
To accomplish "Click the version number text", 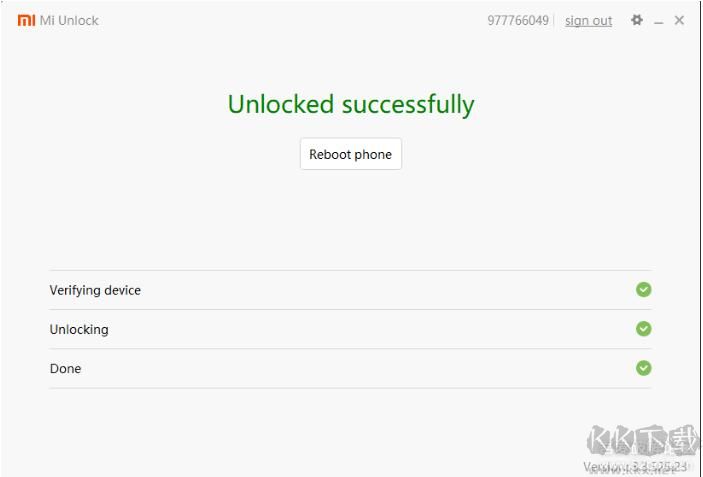I will (635, 467).
